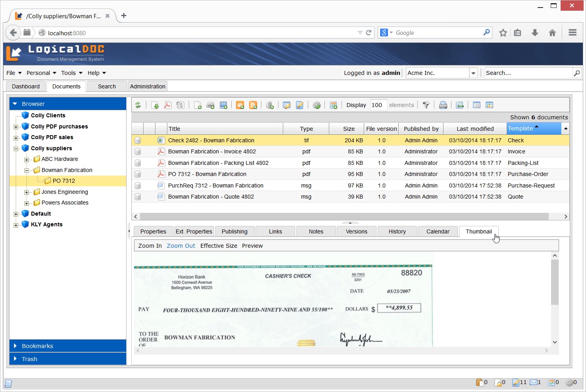Image resolution: width=586 pixels, height=392 pixels.
Task: Click the Preview link
Action: (x=252, y=246)
